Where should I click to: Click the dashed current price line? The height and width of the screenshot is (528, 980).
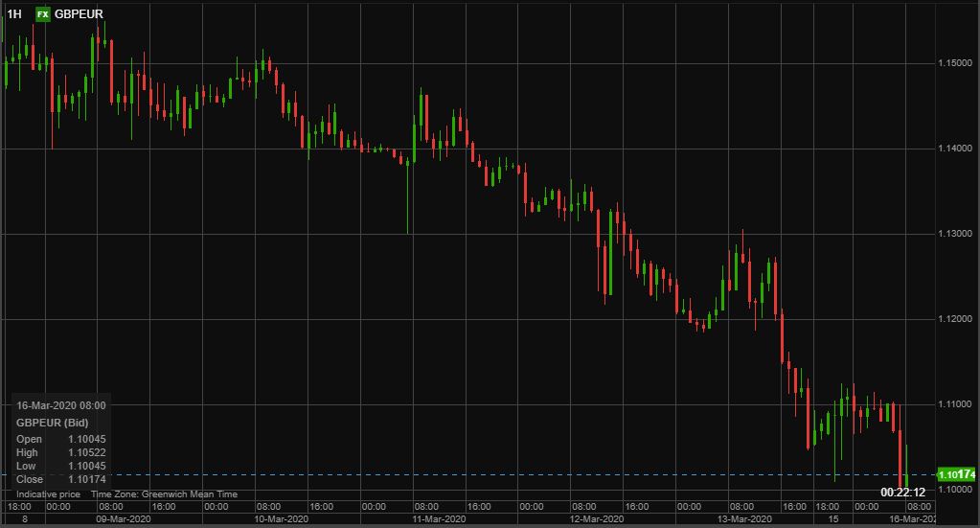tap(468, 474)
